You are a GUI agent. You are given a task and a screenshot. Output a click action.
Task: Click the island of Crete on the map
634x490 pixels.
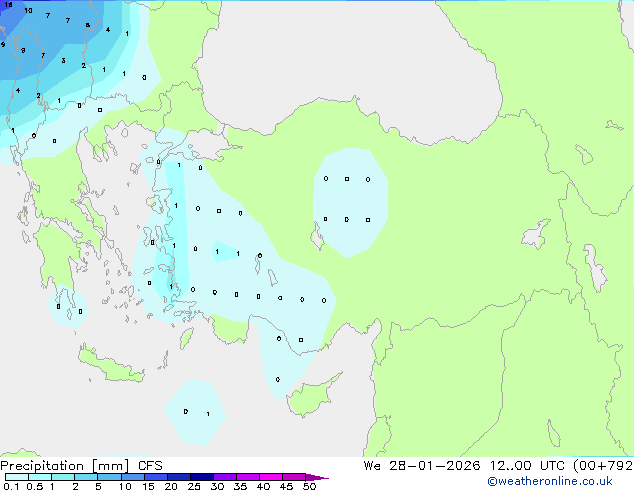pyautogui.click(x=111, y=366)
